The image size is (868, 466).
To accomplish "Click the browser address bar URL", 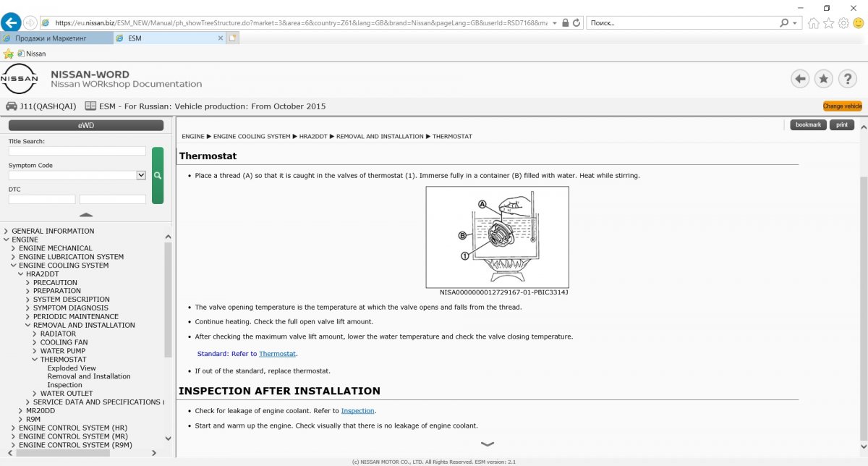I will pos(300,22).
